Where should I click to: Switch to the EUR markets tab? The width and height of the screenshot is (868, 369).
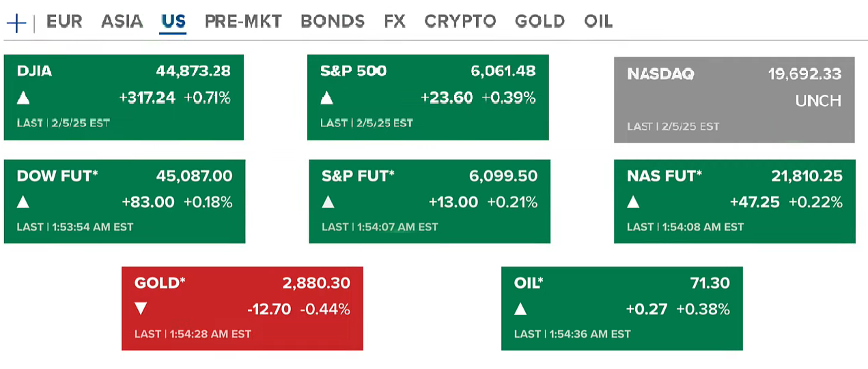point(64,22)
